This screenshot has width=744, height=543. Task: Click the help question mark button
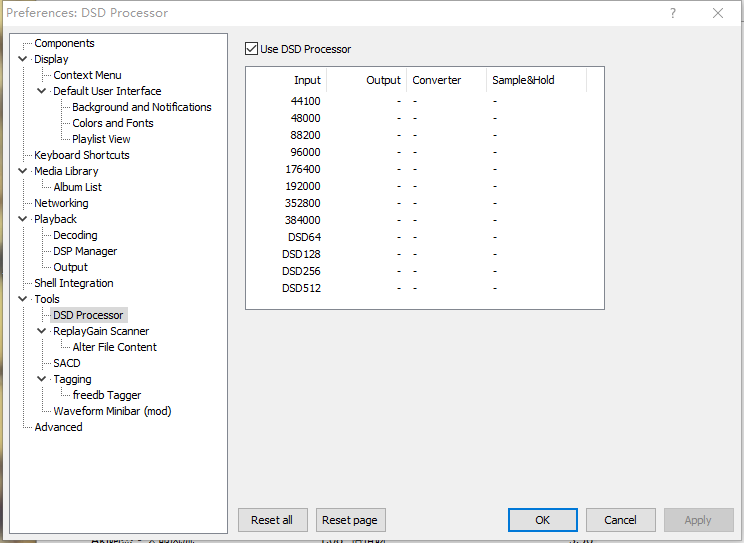pyautogui.click(x=672, y=13)
